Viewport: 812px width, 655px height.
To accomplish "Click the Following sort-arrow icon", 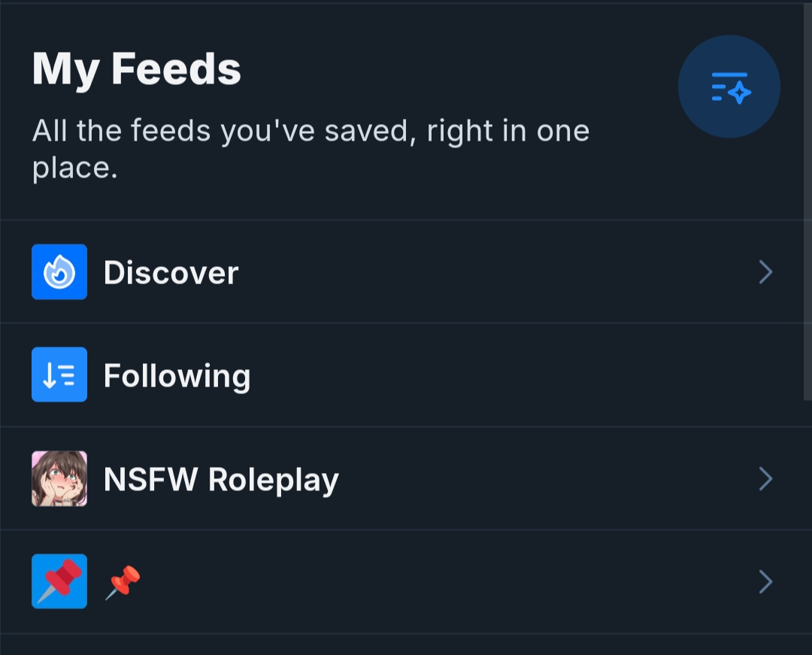I will 59,375.
